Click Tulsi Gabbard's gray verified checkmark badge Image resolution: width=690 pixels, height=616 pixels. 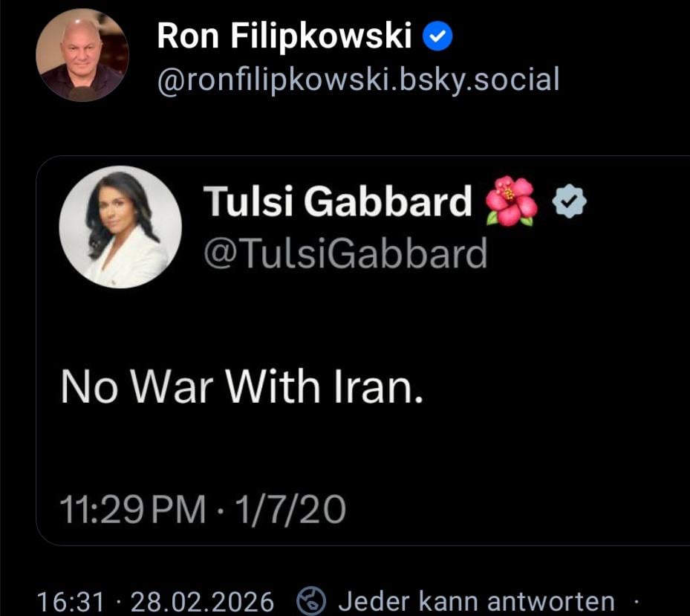pos(570,201)
